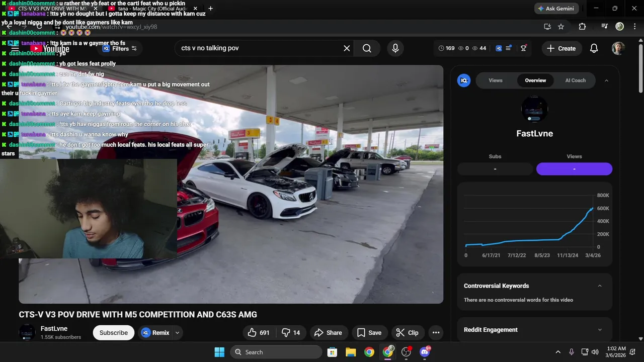The height and width of the screenshot is (362, 644).
Task: Open the FastLvne channel name link under video
Action: pos(54,329)
